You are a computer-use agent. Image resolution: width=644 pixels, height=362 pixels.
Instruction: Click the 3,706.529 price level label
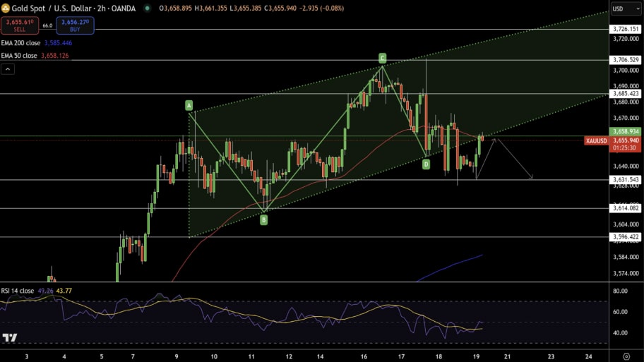(x=626, y=60)
